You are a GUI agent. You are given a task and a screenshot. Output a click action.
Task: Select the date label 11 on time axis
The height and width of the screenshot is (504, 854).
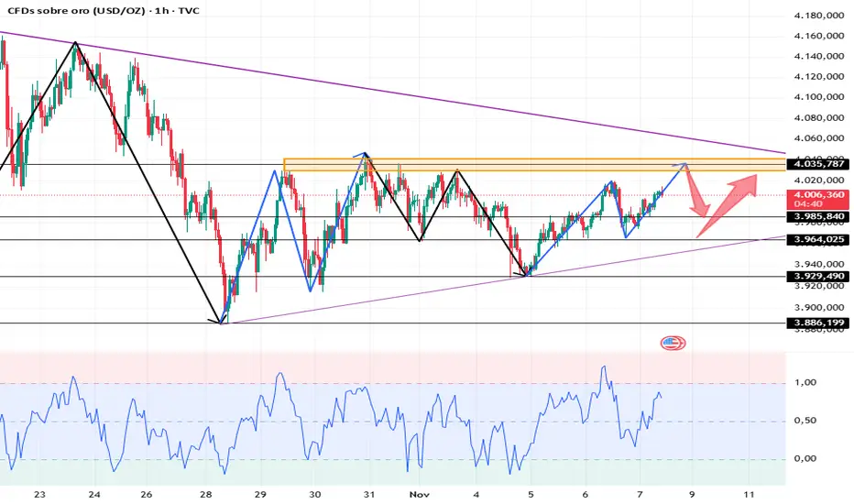pyautogui.click(x=749, y=495)
